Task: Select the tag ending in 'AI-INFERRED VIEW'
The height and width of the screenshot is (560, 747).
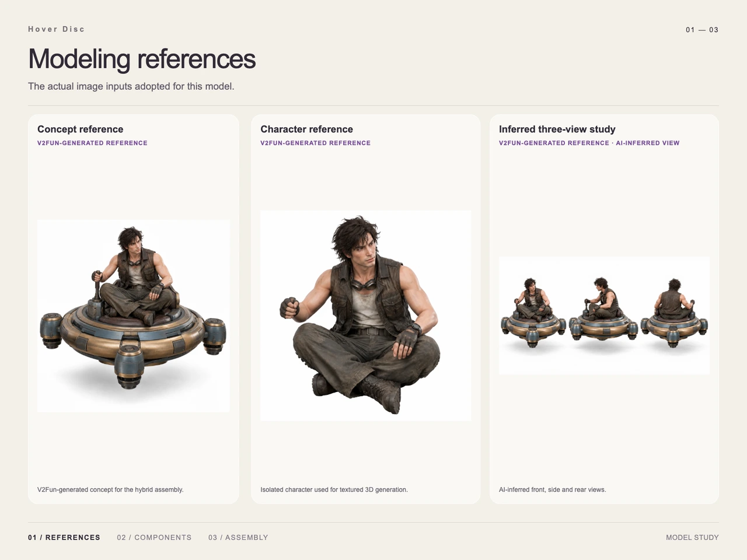Action: (x=589, y=143)
